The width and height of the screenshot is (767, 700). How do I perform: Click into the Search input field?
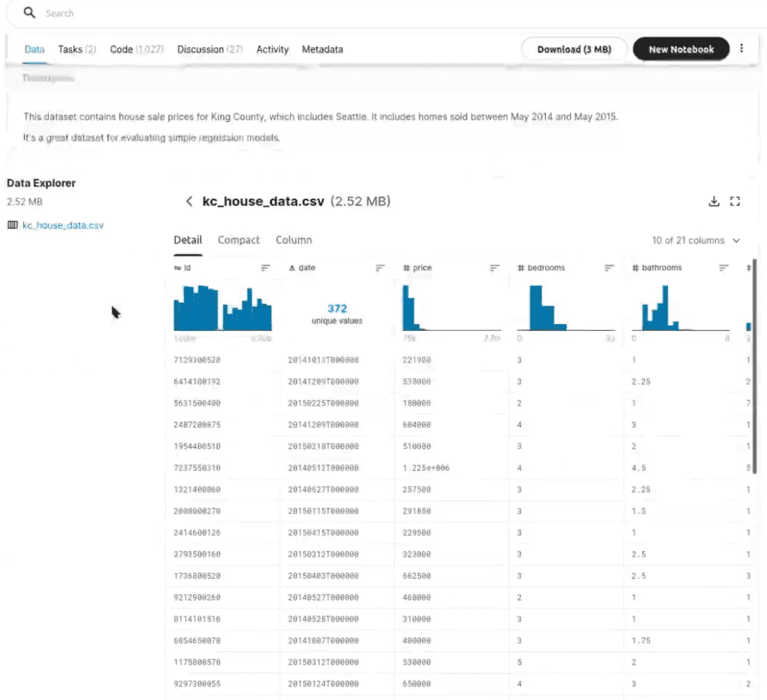(x=391, y=13)
